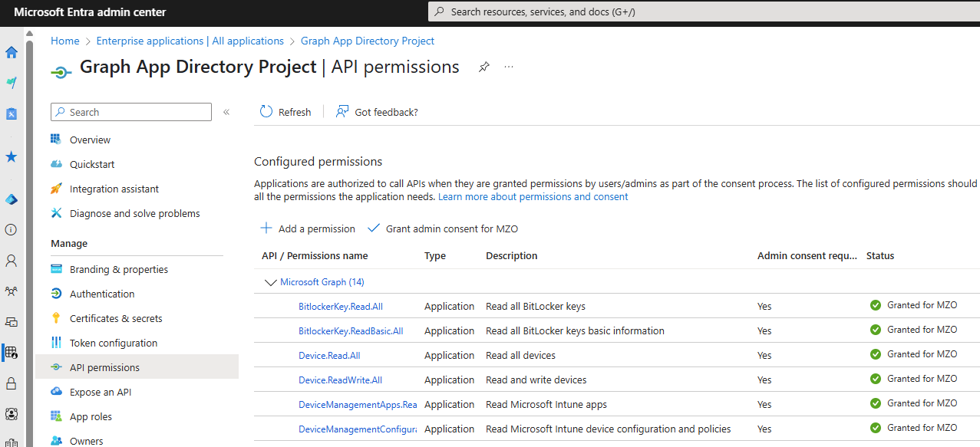Click the Got feedback? icon

343,111
